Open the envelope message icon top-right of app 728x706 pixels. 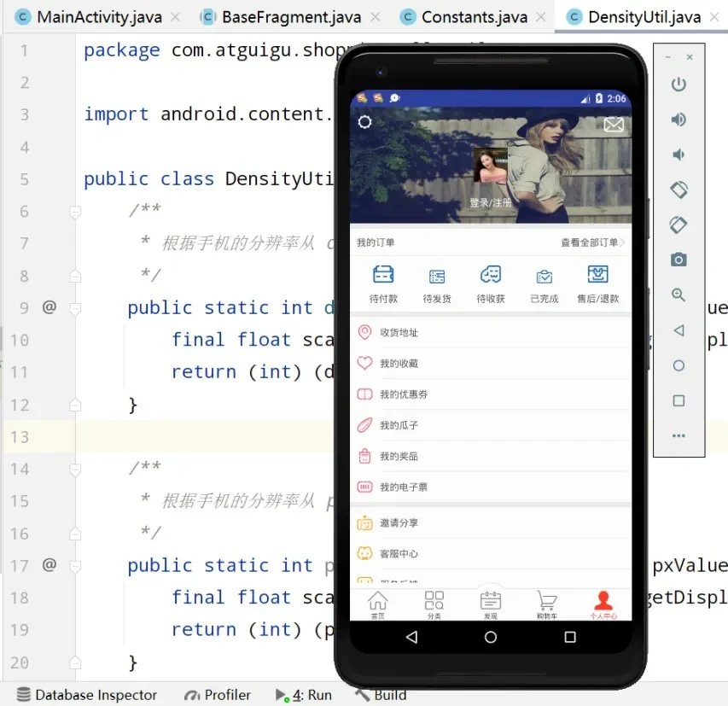pyautogui.click(x=614, y=125)
